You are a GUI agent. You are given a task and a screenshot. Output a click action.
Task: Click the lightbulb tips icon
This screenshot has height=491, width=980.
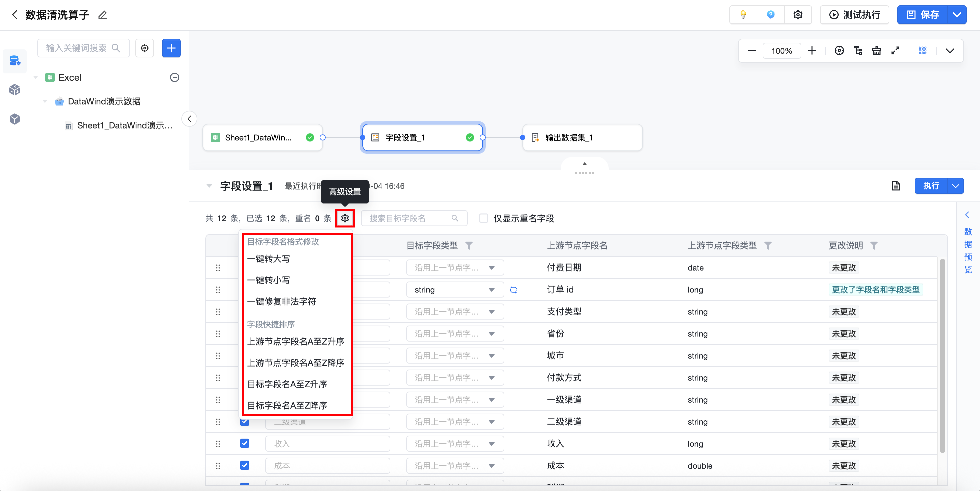point(743,15)
